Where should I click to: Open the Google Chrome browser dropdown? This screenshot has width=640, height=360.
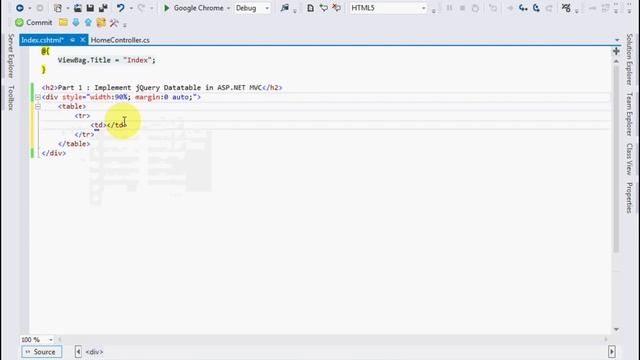pos(228,8)
